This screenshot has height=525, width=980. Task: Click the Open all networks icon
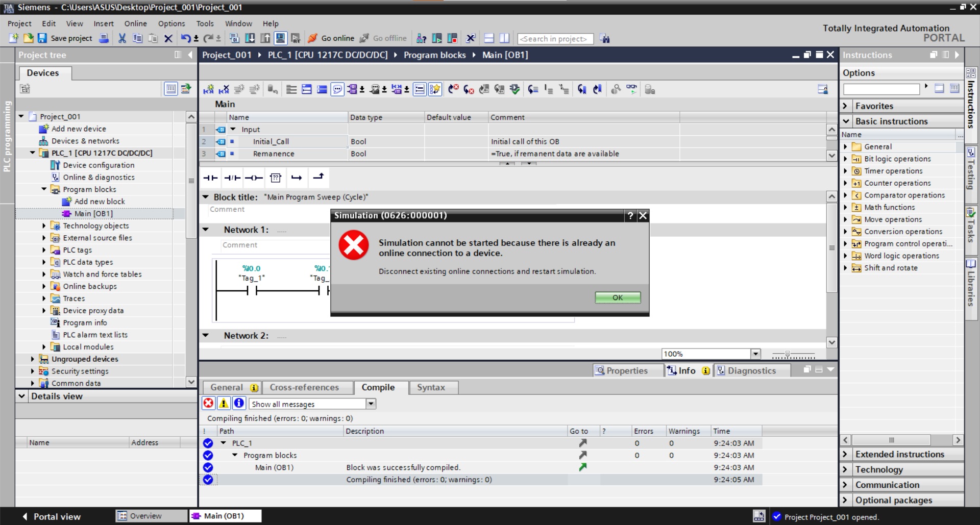click(x=306, y=89)
